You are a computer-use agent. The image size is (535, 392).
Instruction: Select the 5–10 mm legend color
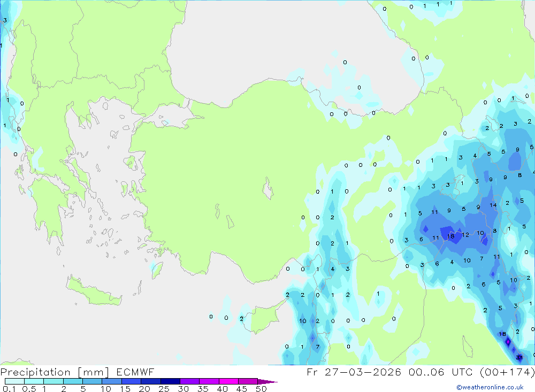click(93, 381)
